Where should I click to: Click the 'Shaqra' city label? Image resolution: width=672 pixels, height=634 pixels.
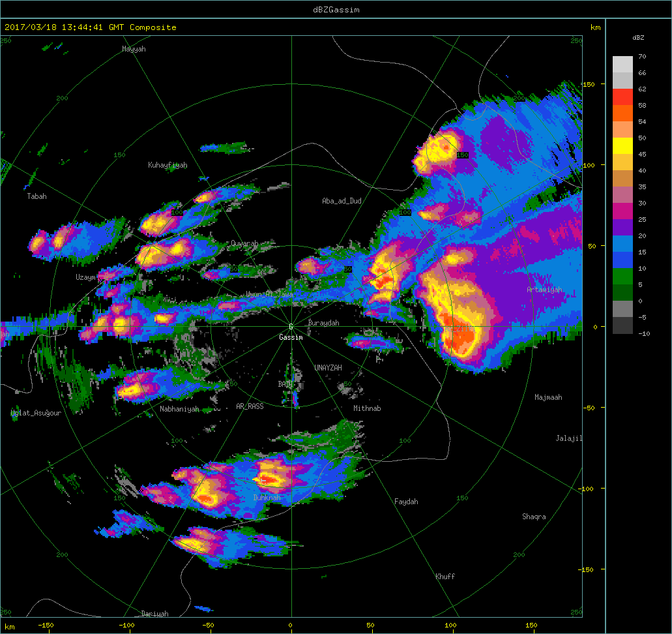click(534, 517)
